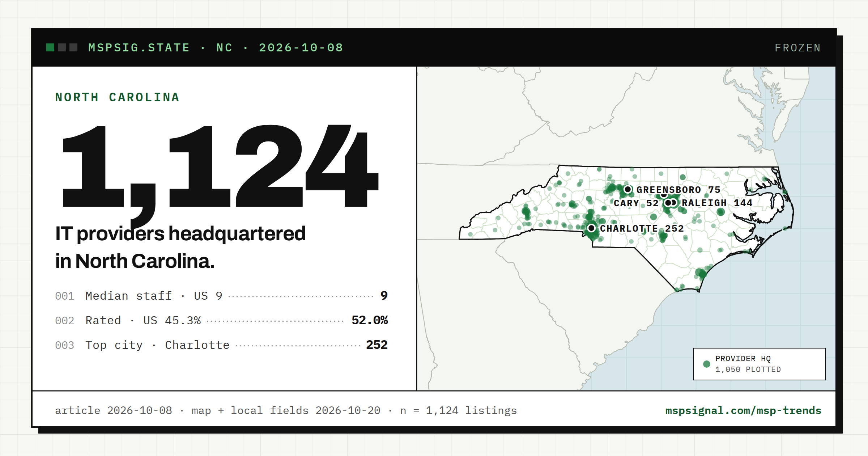Viewport: 868px width, 456px height.
Task: Click the RALEIGH 144 map label
Action: click(717, 203)
